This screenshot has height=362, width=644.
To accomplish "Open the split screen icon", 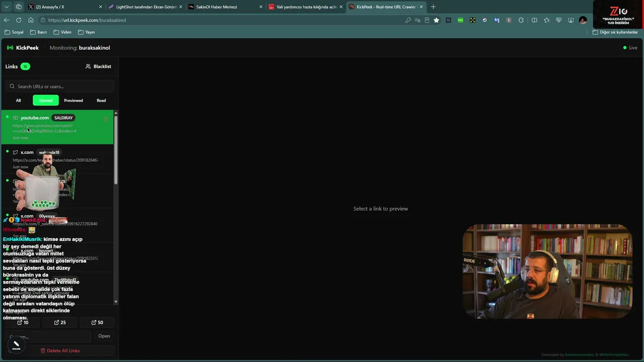I will [534, 20].
